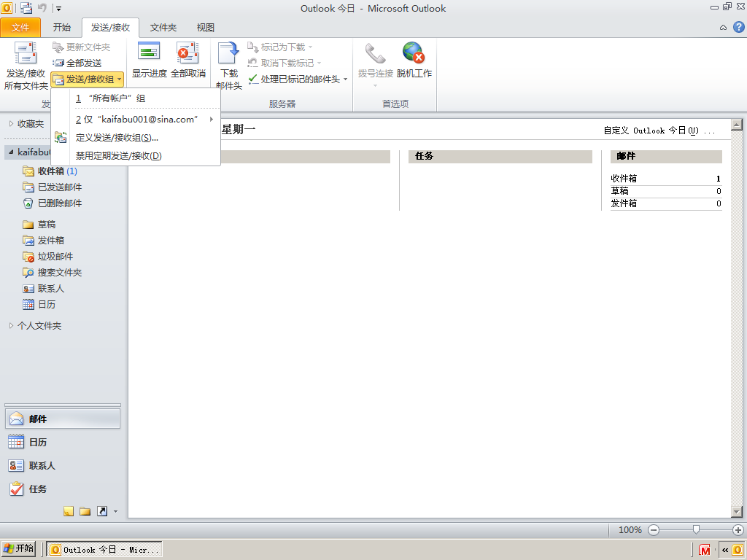
Task: Select 定义发送/接收组 menu entry
Action: [136, 138]
